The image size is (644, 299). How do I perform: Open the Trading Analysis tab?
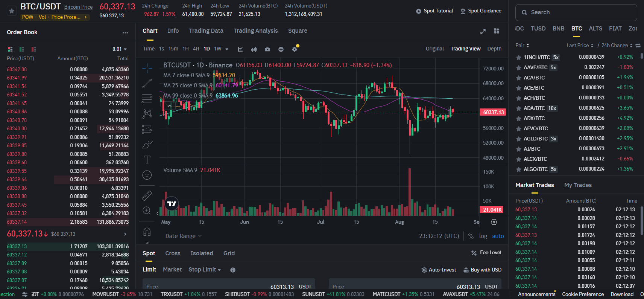(x=256, y=31)
